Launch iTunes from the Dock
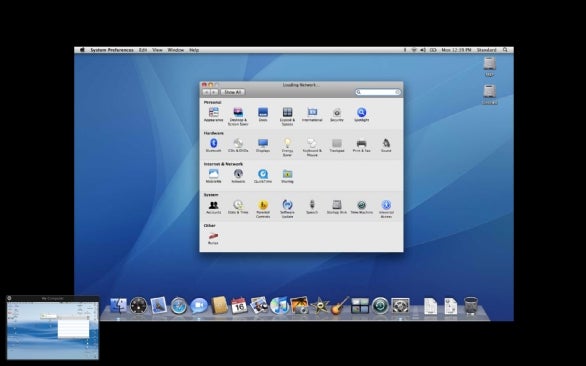The width and height of the screenshot is (586, 366). 279,305
